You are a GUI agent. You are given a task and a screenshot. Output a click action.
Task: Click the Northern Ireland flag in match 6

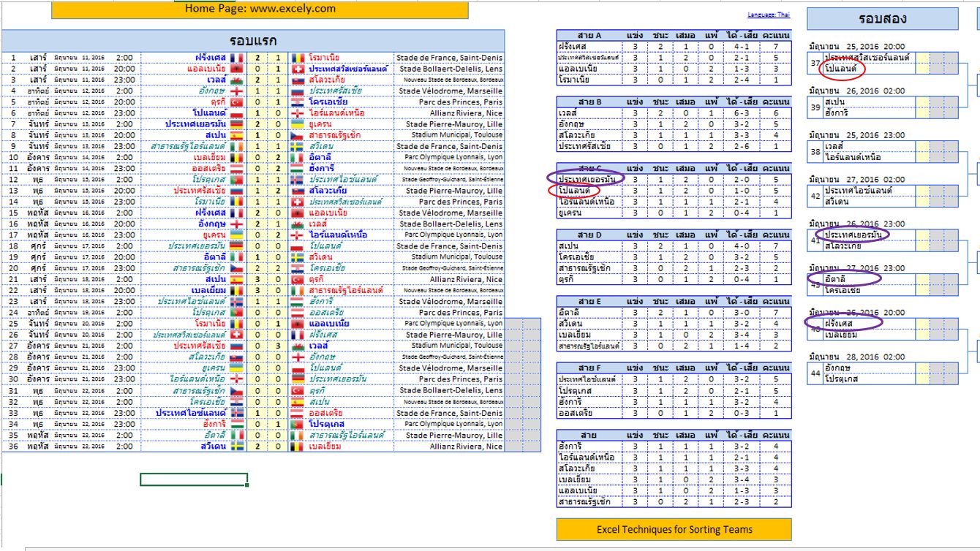tap(298, 113)
